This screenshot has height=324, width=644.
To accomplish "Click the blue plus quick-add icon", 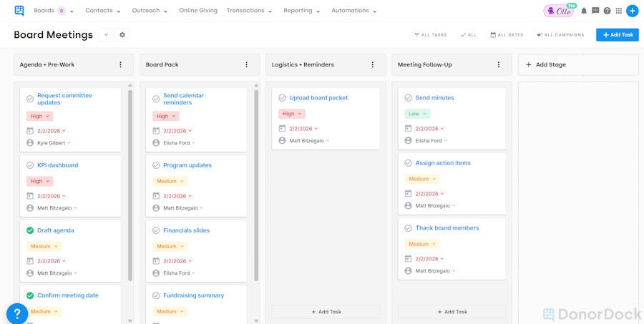I will [633, 11].
